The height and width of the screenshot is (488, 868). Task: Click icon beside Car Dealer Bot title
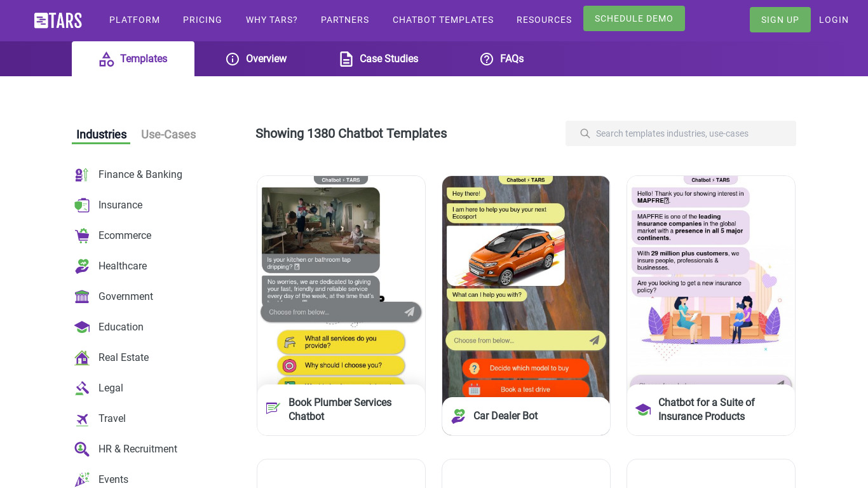tap(458, 416)
